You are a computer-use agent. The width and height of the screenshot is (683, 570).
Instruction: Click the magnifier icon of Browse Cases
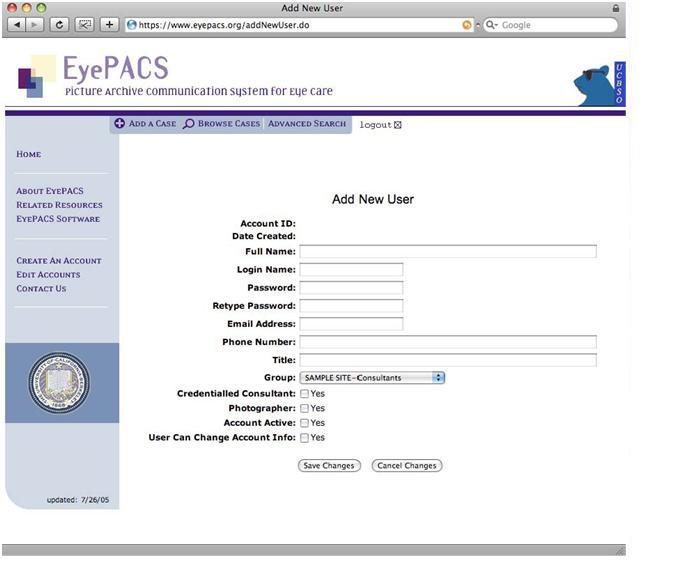click(189, 124)
